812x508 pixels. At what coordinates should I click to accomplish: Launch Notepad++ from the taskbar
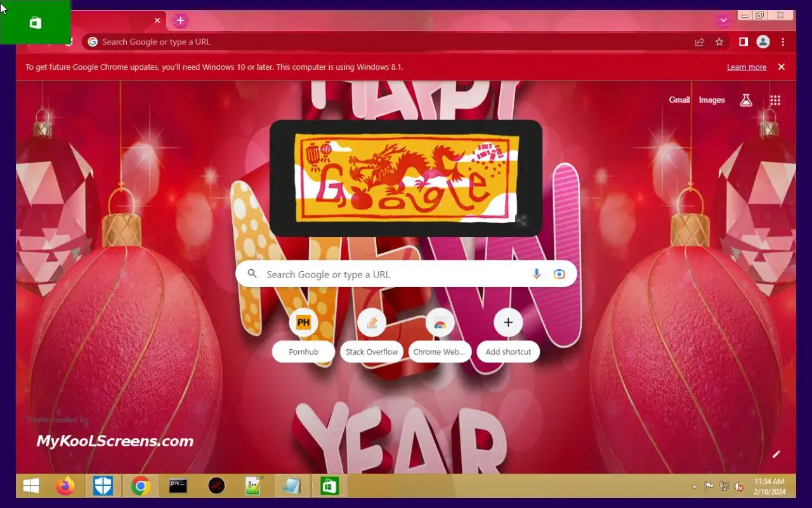[x=254, y=486]
